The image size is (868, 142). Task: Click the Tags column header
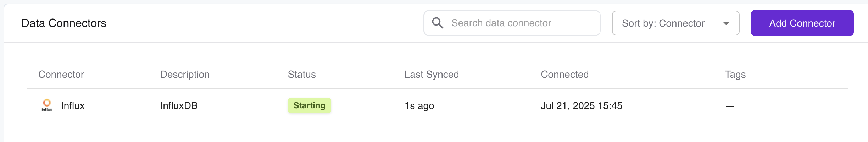(x=735, y=74)
